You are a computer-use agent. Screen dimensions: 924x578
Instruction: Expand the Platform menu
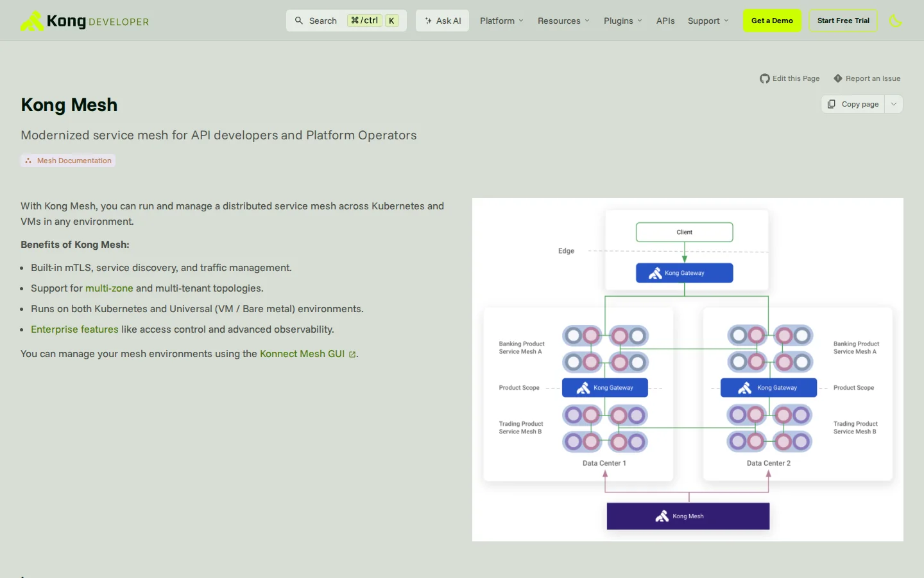[502, 21]
